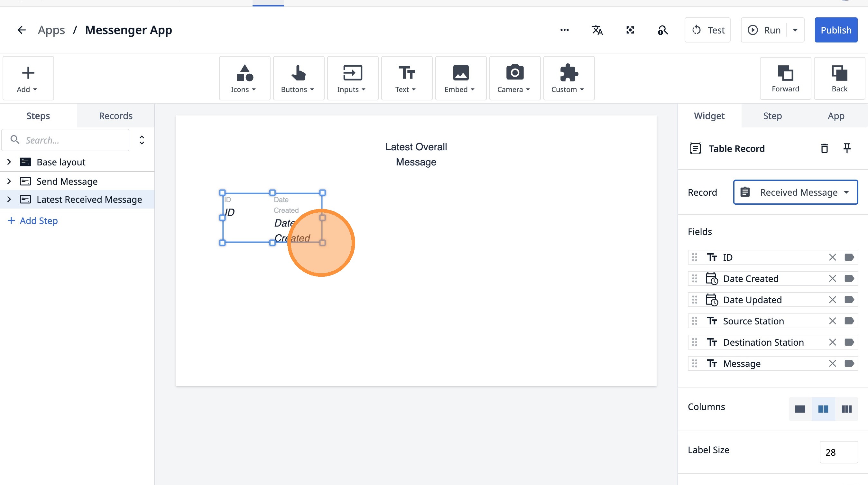Open the Record dropdown Received Message
The height and width of the screenshot is (485, 868).
795,192
